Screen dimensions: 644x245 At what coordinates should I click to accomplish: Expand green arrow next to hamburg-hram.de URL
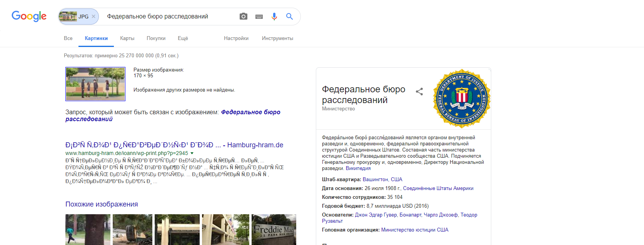pos(192,153)
